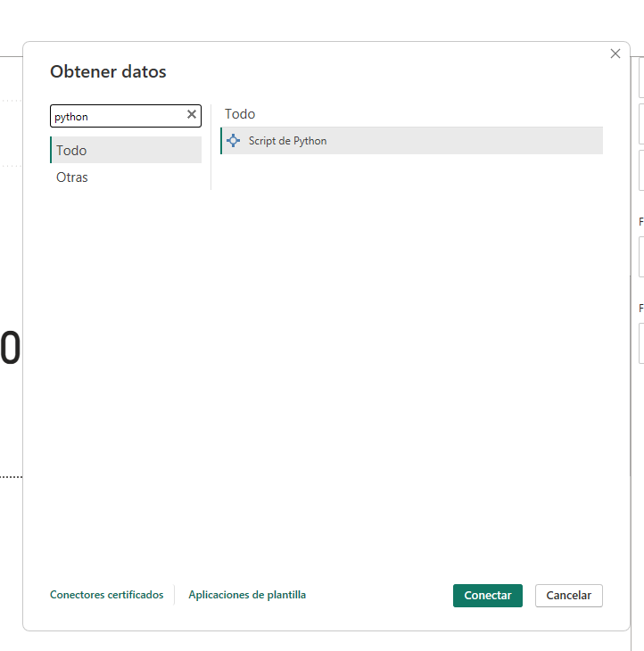This screenshot has height=651, width=644.
Task: Click the large 0 behind the dialog
Action: [10, 349]
